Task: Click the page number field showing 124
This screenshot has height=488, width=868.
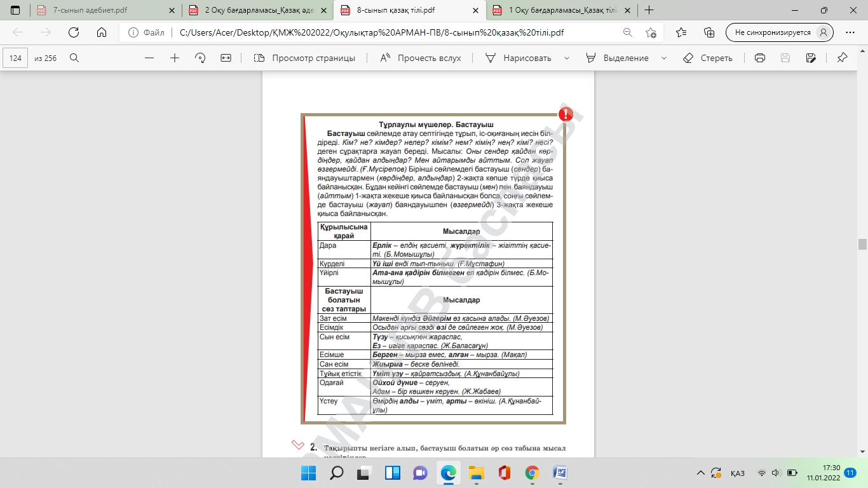Action: pyautogui.click(x=16, y=58)
